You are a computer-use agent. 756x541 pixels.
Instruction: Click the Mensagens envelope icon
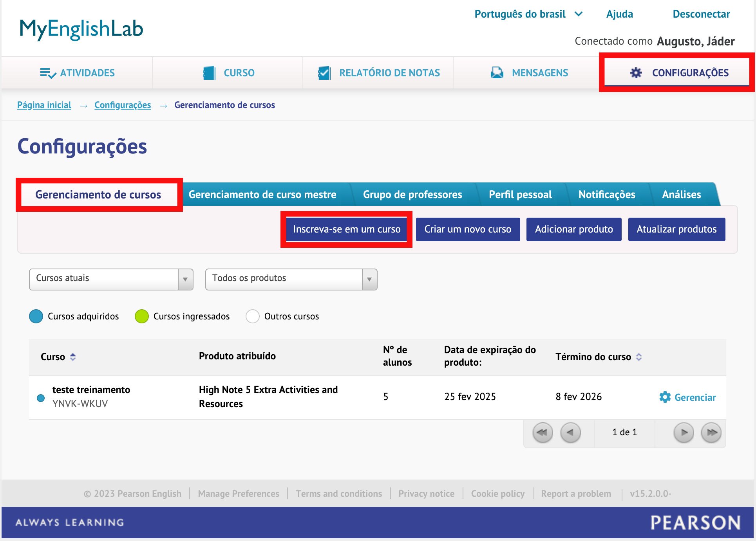[497, 73]
